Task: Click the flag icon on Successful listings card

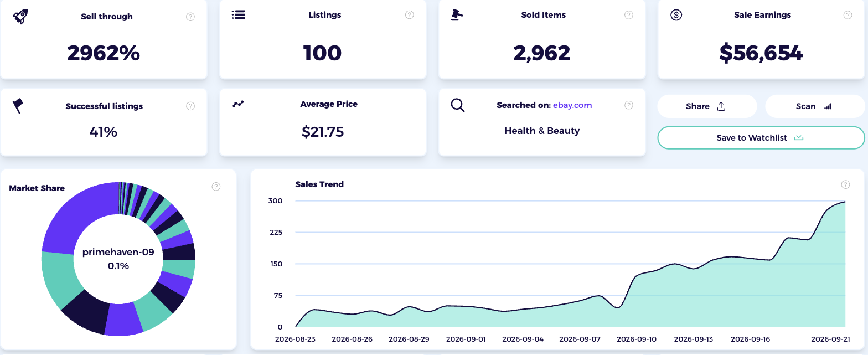Action: (x=18, y=105)
